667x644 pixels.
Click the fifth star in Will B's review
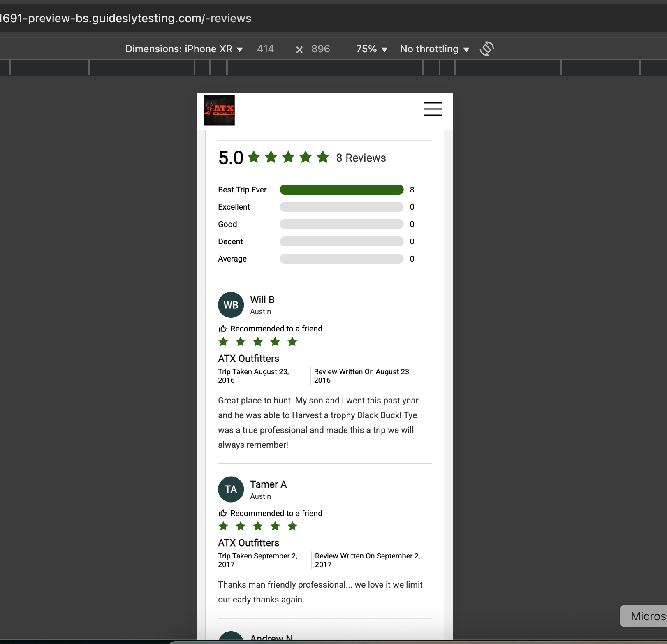tap(292, 342)
